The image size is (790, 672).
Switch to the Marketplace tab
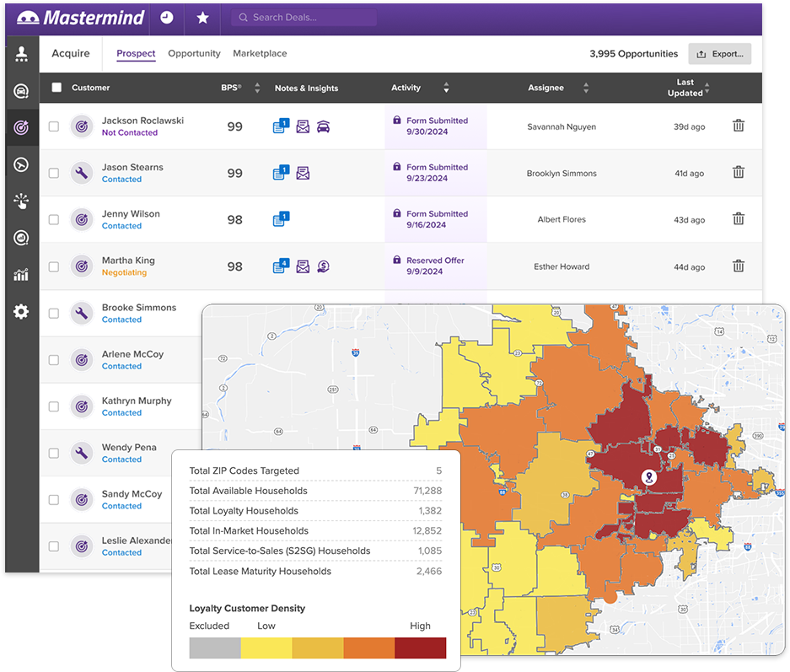259,53
